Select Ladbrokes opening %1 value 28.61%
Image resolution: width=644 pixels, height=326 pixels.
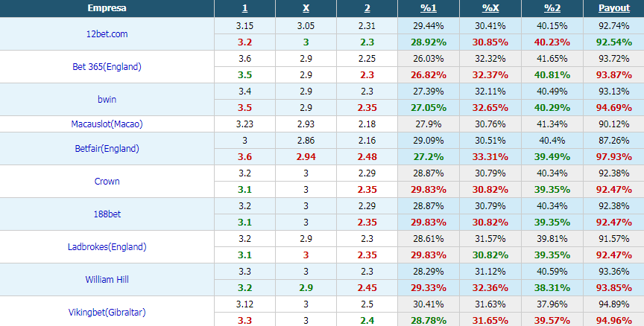[429, 239]
